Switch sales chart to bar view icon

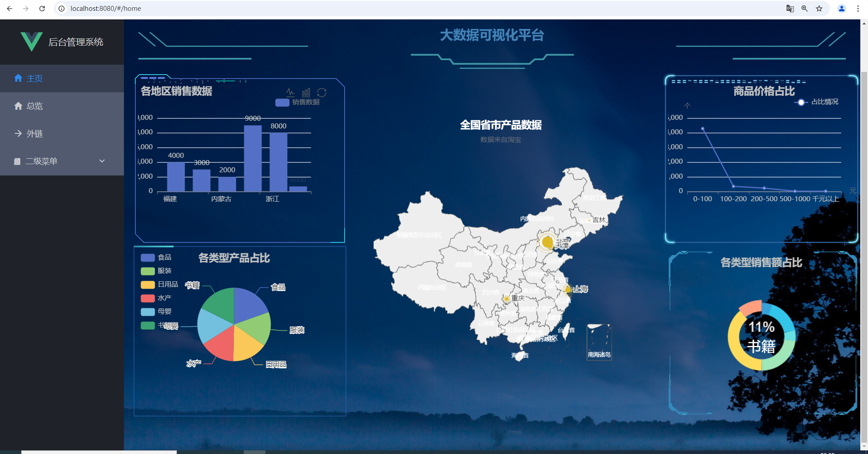point(306,92)
